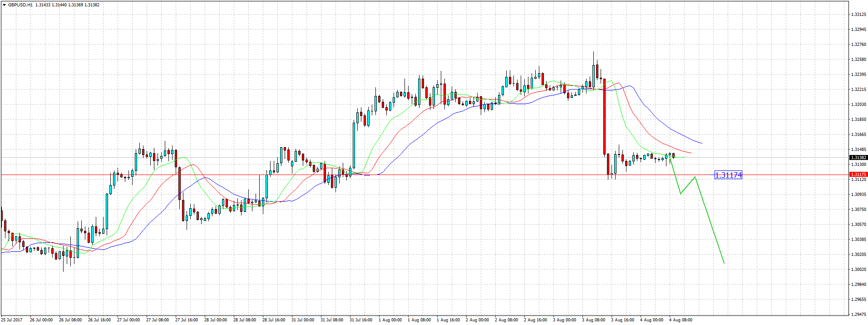
Task: Click the 1.33125 price scale label
Action: pos(858,15)
